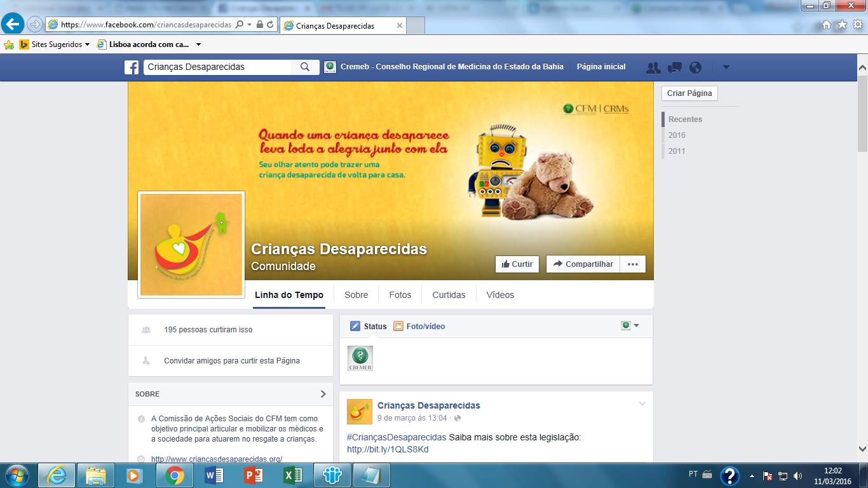Screen dimensions: 868x488
Task: Open the criancasdesaparecidas.org link
Action: tap(217, 459)
